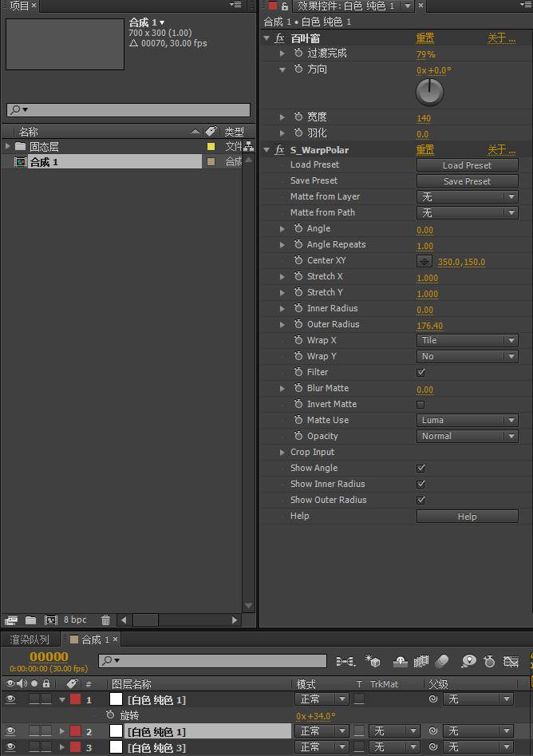533x756 pixels.
Task: Switch to the 渲染队列 tab
Action: point(30,639)
